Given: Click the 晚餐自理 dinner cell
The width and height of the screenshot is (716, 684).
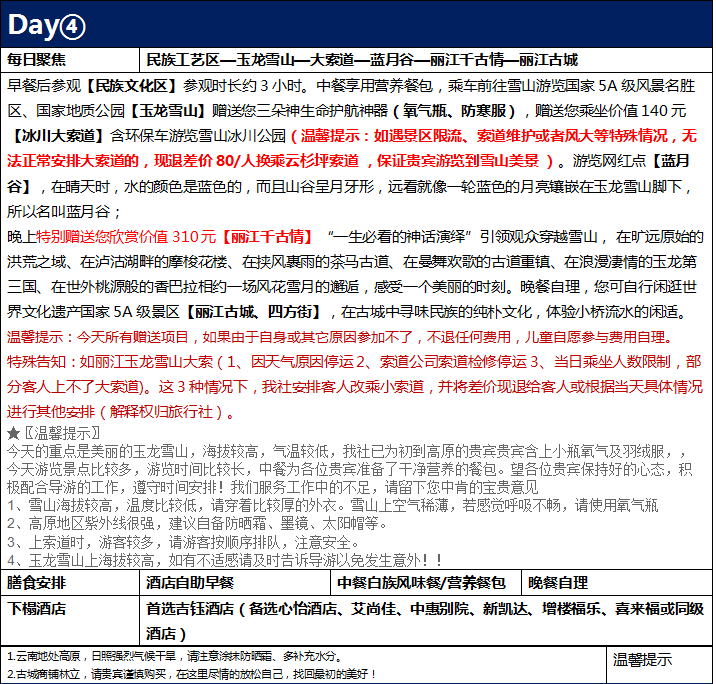Looking at the screenshot, I should point(558,582).
